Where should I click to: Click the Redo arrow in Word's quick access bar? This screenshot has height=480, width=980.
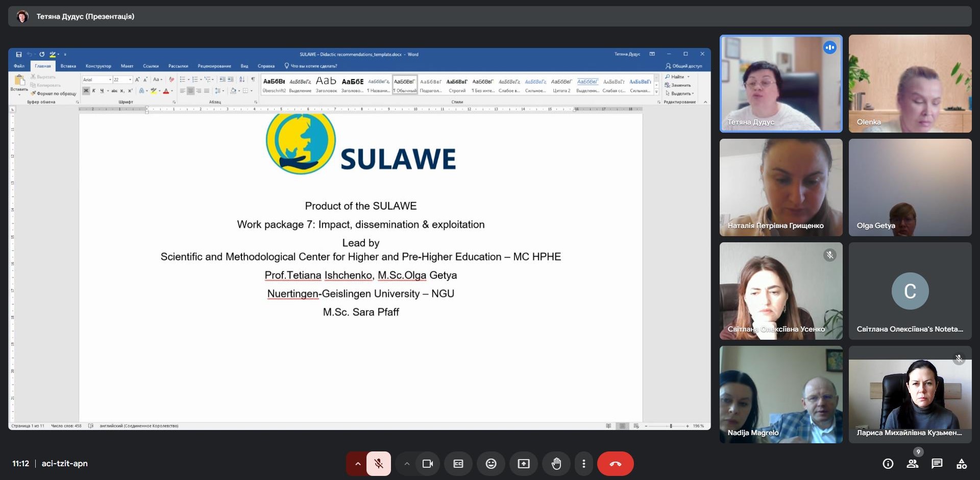[42, 54]
